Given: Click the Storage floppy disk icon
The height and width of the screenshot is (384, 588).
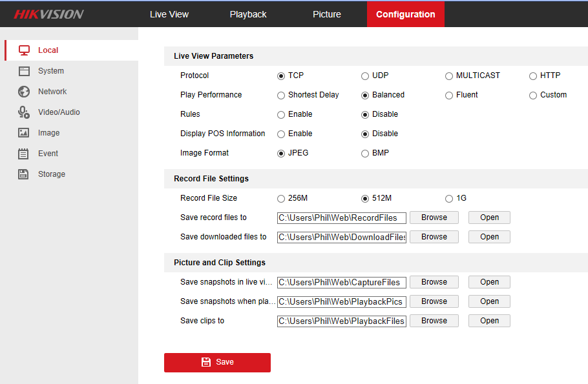Looking at the screenshot, I should pos(24,174).
